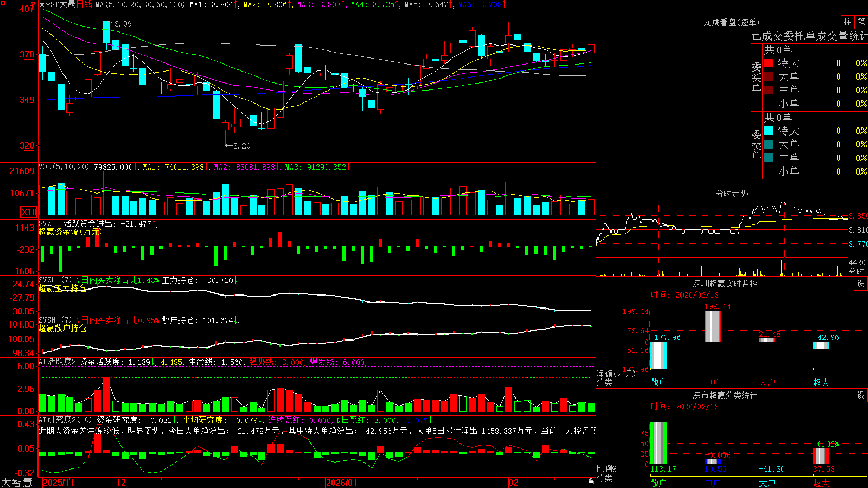Click the dark red 大单 buy-order swatch
This screenshot has height=488, width=868.
[768, 76]
